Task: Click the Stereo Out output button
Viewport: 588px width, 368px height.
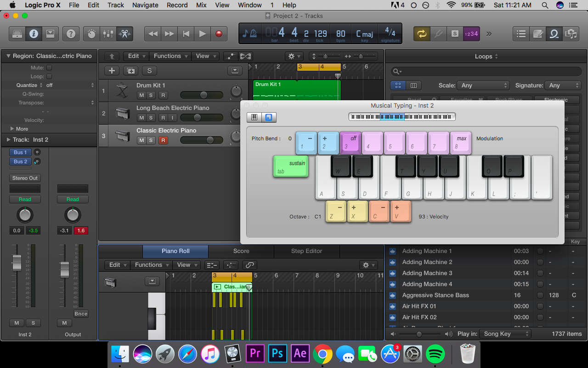Action: point(25,178)
